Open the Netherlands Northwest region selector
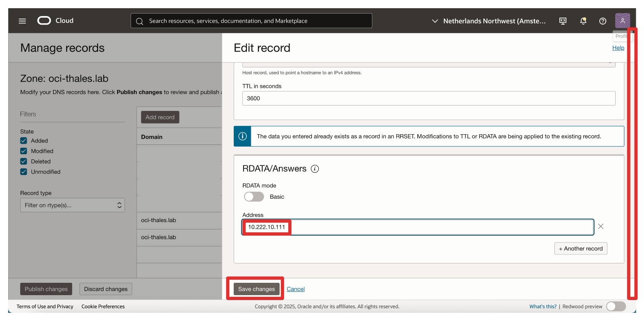The height and width of the screenshot is (321, 644). [x=489, y=21]
